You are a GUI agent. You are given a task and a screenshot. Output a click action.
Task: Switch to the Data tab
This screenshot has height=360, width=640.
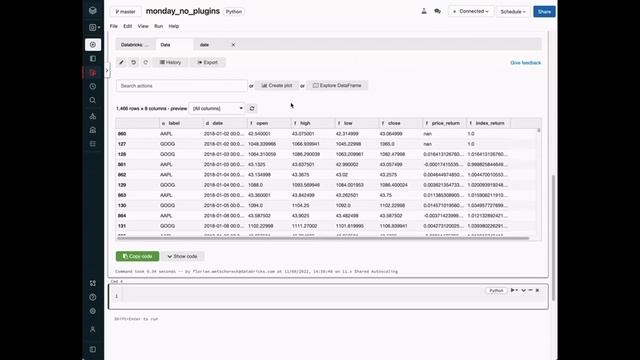[174, 45]
